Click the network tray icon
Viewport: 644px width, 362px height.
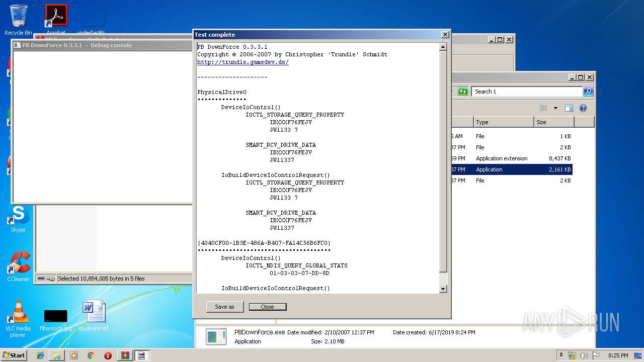click(x=572, y=355)
